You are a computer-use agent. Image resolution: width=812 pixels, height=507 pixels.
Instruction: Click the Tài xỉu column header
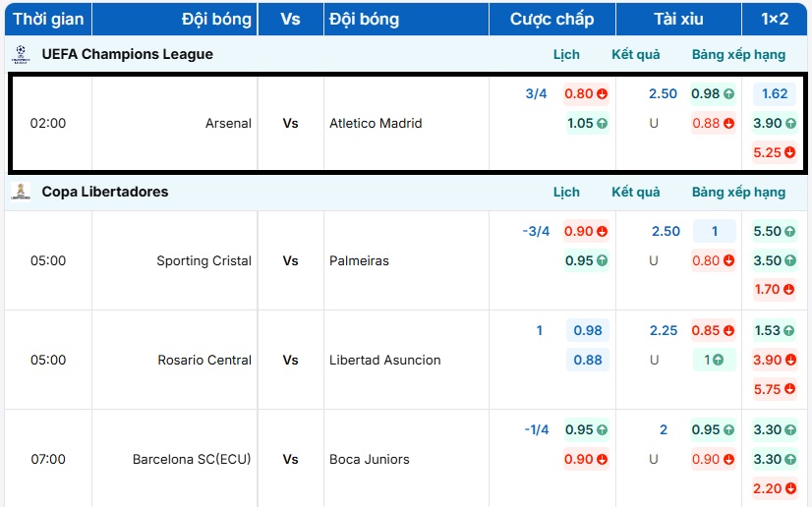pyautogui.click(x=678, y=19)
